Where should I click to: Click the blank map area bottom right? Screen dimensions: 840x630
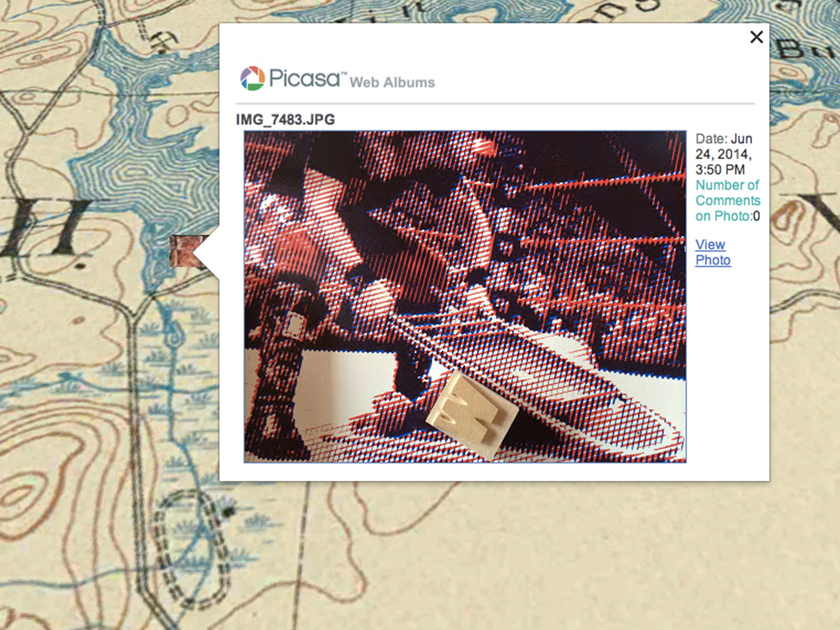669,563
